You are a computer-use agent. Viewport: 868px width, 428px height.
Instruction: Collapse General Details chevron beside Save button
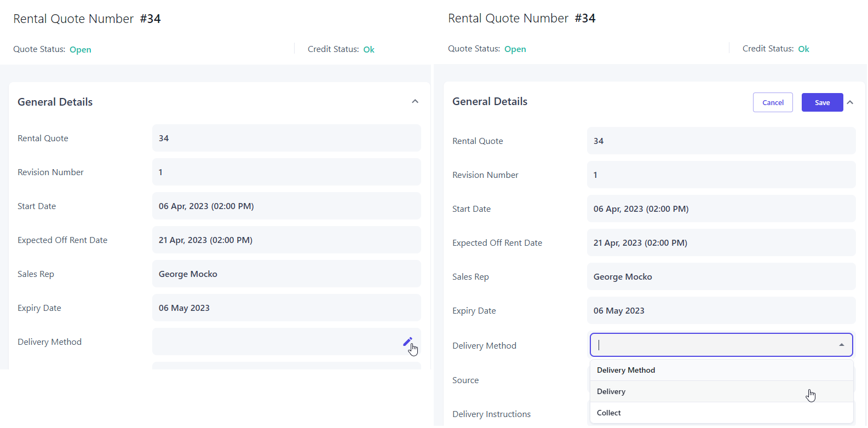coord(850,102)
